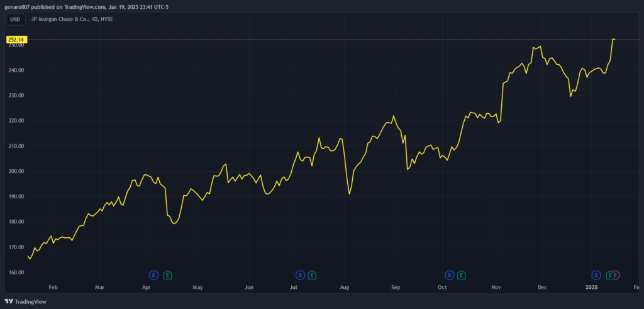The width and height of the screenshot is (644, 309).
Task: Click the Nov label on the time axis
Action: coord(496,288)
